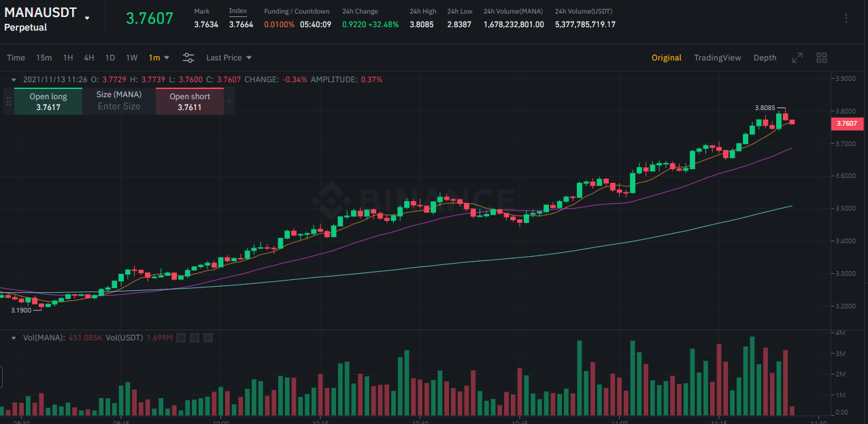Switch to the TradingView chart

point(718,58)
